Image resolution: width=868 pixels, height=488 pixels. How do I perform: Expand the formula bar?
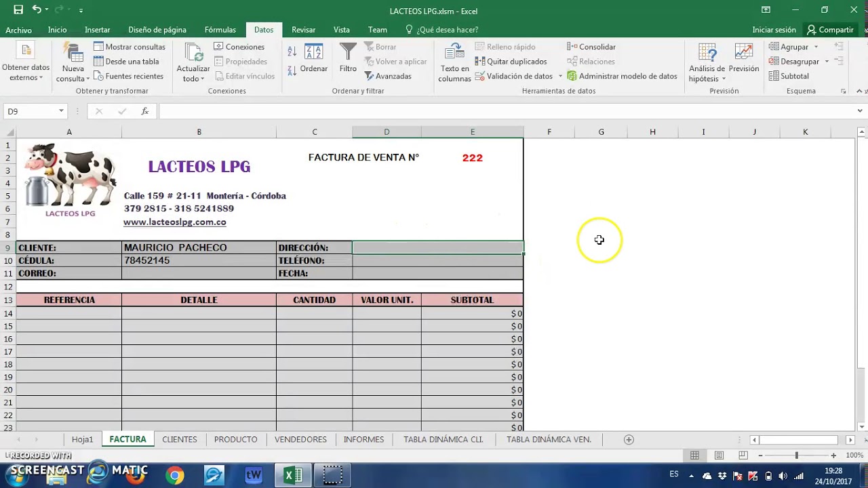pos(860,111)
